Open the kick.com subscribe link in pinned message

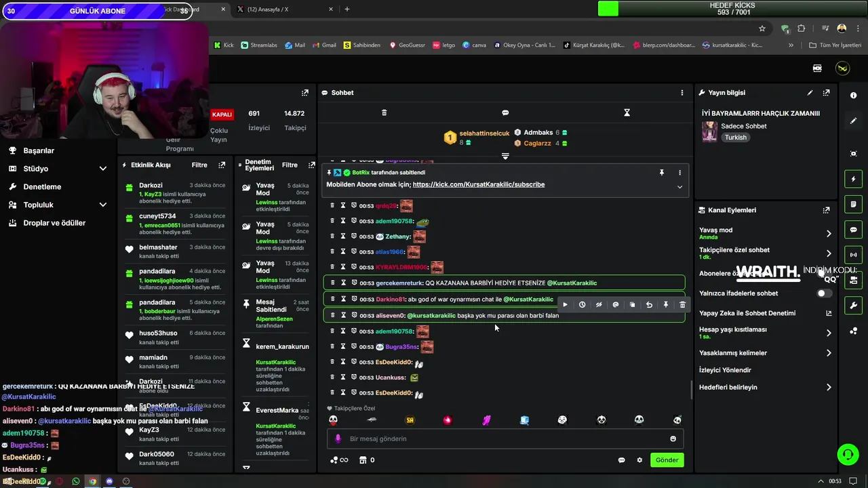[x=478, y=184]
